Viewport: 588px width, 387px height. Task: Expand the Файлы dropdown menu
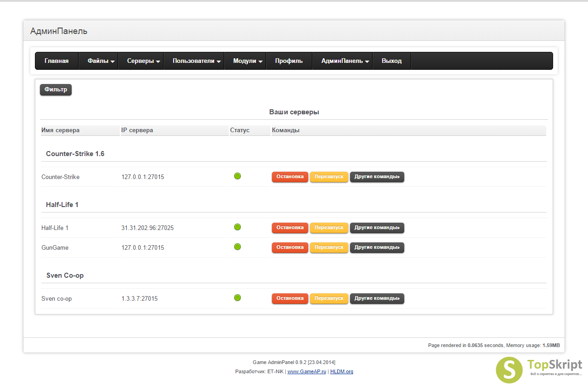(x=98, y=61)
